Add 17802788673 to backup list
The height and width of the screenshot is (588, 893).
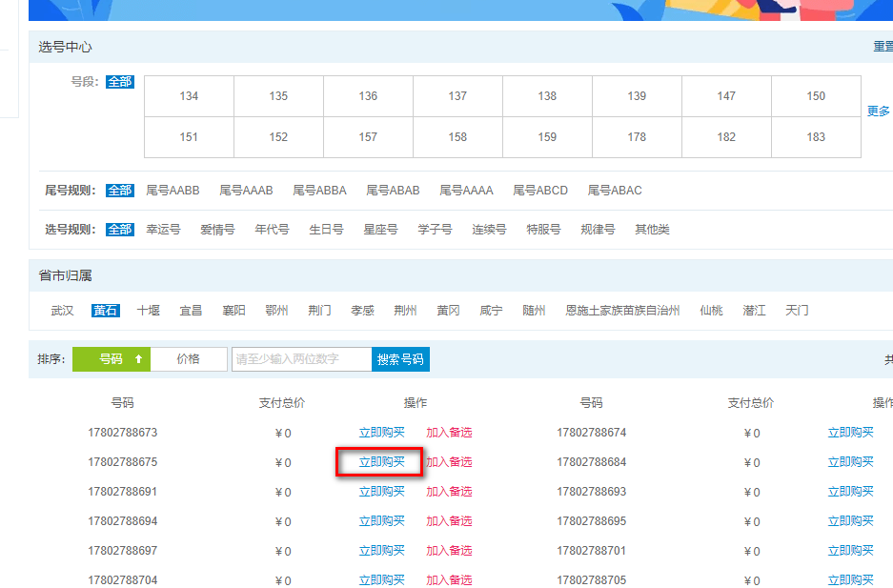coord(449,433)
